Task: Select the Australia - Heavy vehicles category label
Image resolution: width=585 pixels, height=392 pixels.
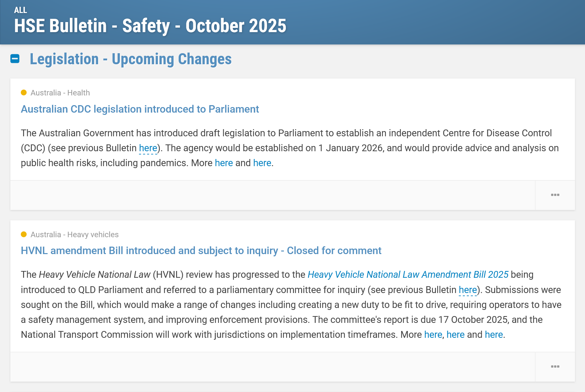Action: pyautogui.click(x=74, y=235)
